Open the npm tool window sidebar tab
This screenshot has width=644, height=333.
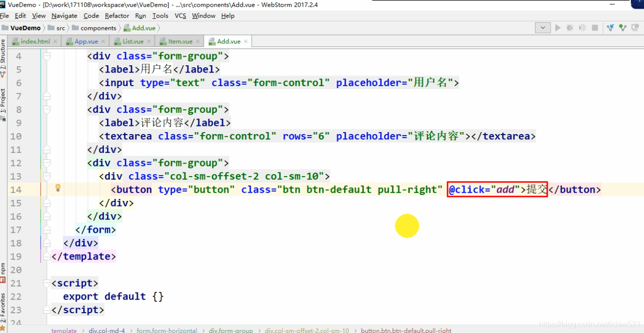3,272
